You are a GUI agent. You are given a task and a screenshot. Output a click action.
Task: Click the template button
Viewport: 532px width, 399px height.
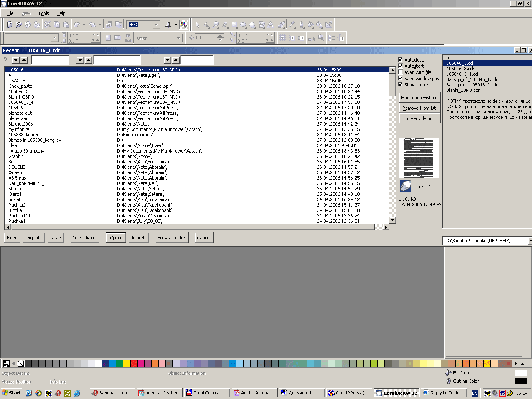[33, 238]
